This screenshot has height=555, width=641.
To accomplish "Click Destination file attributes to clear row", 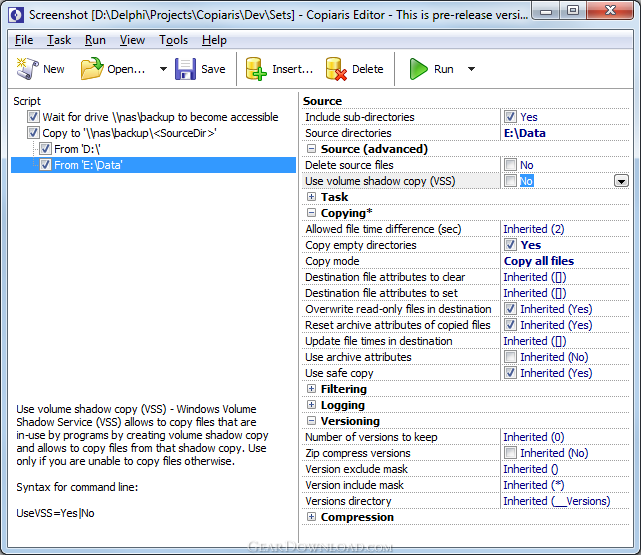I will click(466, 277).
